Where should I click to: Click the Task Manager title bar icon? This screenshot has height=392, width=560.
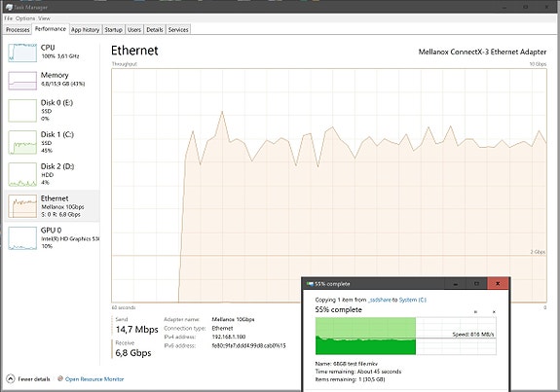coord(9,7)
